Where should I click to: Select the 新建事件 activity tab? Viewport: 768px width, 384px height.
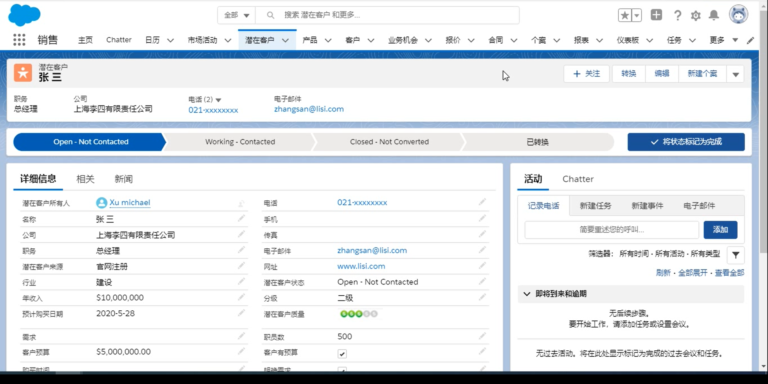pyautogui.click(x=648, y=206)
